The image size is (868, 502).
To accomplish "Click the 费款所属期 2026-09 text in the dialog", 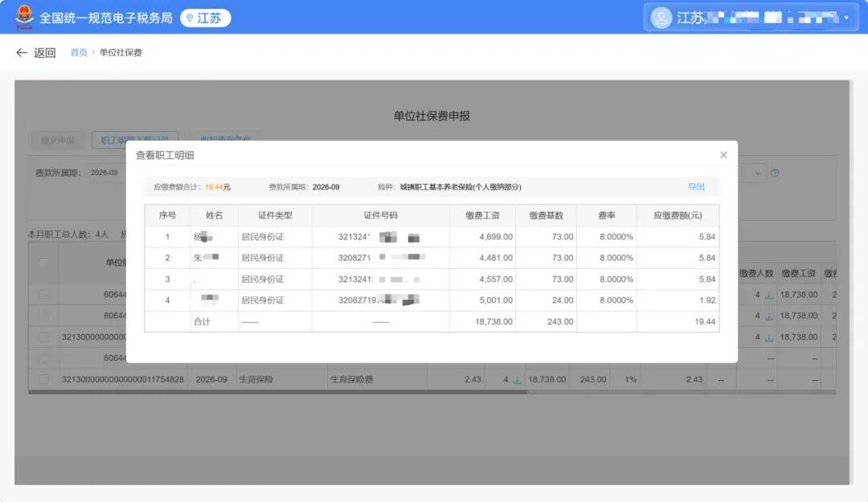I will (304, 187).
